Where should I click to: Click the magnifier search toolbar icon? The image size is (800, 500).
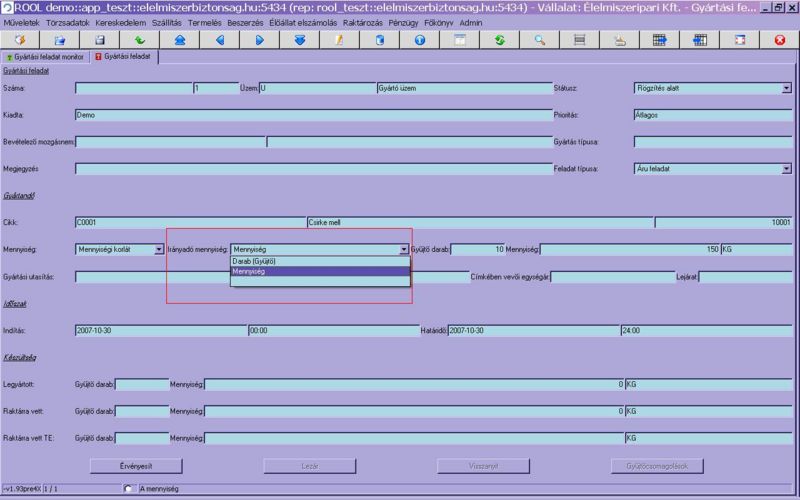(x=539, y=40)
